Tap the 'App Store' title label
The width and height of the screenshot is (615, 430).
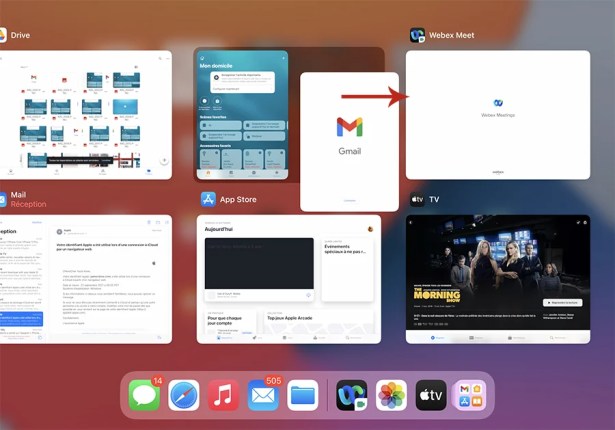pos(238,199)
